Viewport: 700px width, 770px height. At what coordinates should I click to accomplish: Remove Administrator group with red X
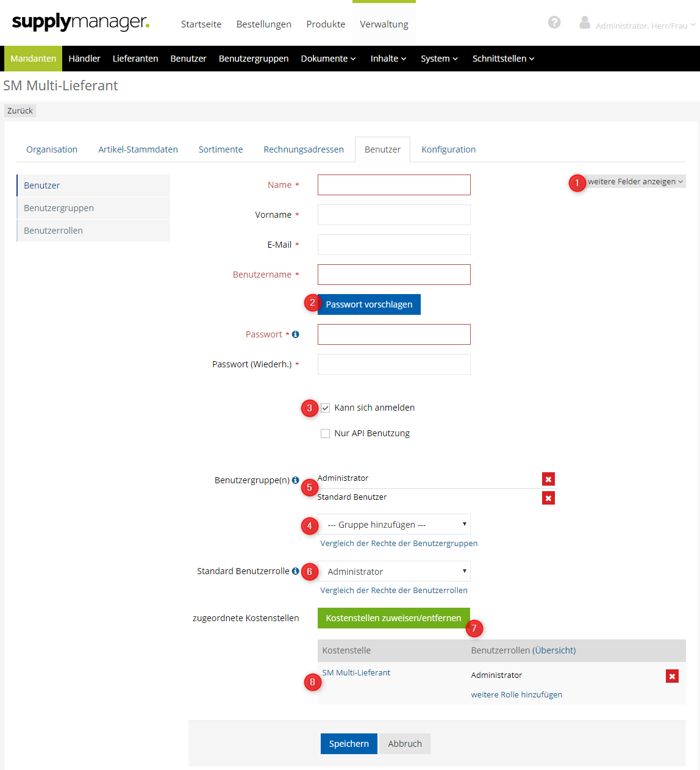point(548,479)
